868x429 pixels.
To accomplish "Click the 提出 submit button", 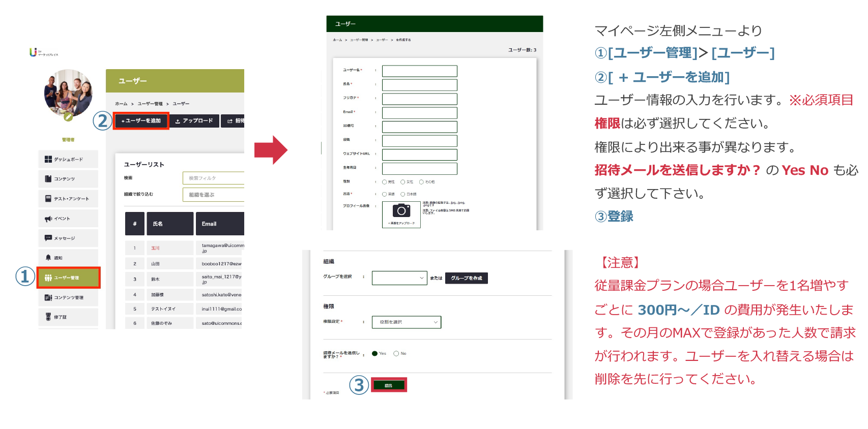I will (389, 385).
